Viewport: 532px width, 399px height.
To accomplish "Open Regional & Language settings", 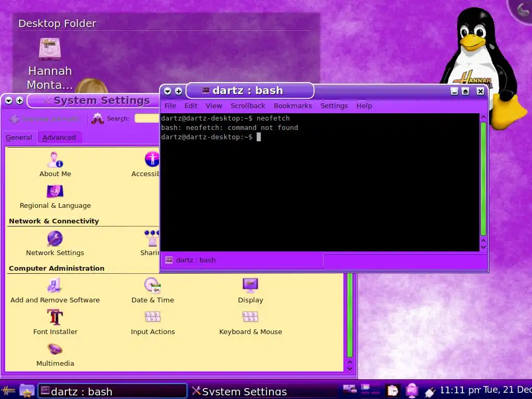I will [x=55, y=197].
